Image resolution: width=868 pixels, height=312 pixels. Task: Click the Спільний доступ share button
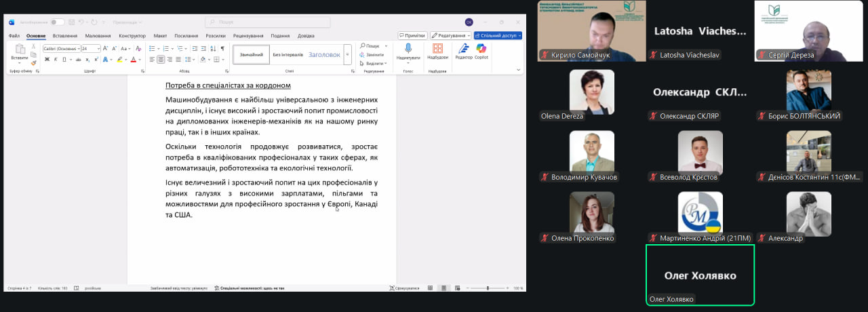tap(498, 35)
